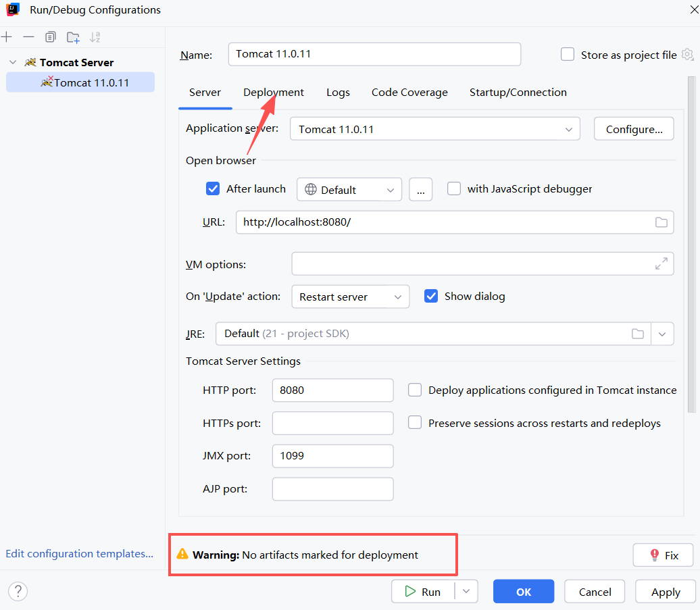Image resolution: width=700 pixels, height=610 pixels.
Task: Open the Startup/Connection tab
Action: tap(518, 93)
